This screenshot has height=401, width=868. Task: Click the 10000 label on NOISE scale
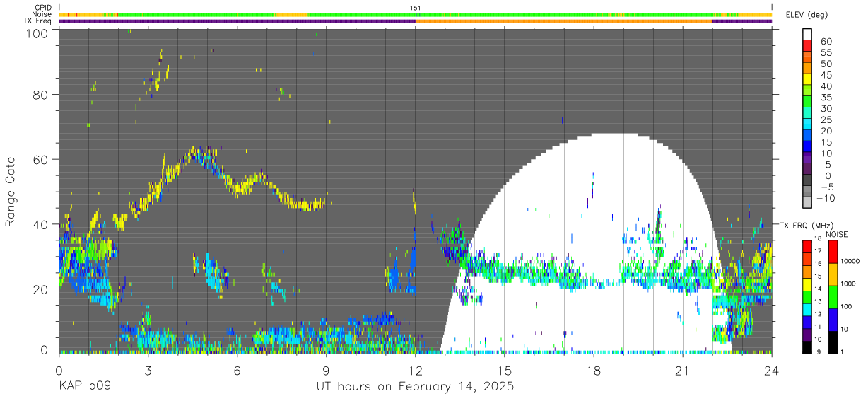pos(852,262)
